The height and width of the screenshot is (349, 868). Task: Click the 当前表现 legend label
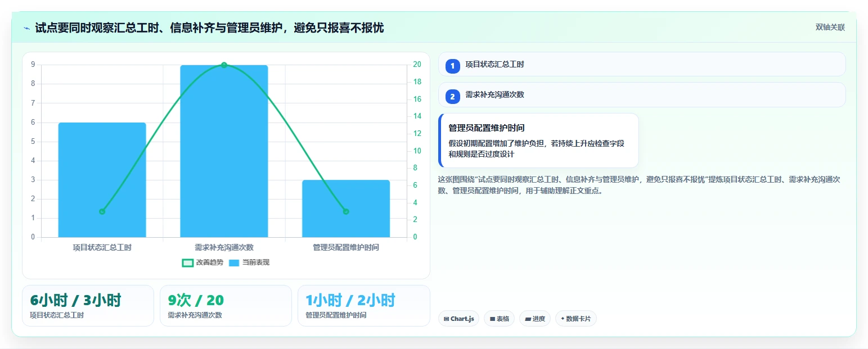(256, 262)
